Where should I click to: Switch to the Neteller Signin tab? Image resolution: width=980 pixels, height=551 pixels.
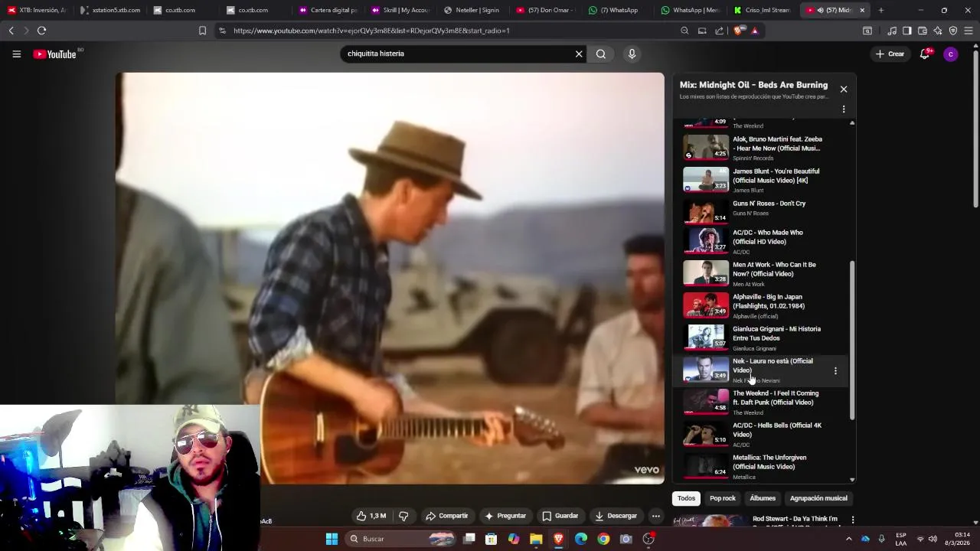point(473,10)
